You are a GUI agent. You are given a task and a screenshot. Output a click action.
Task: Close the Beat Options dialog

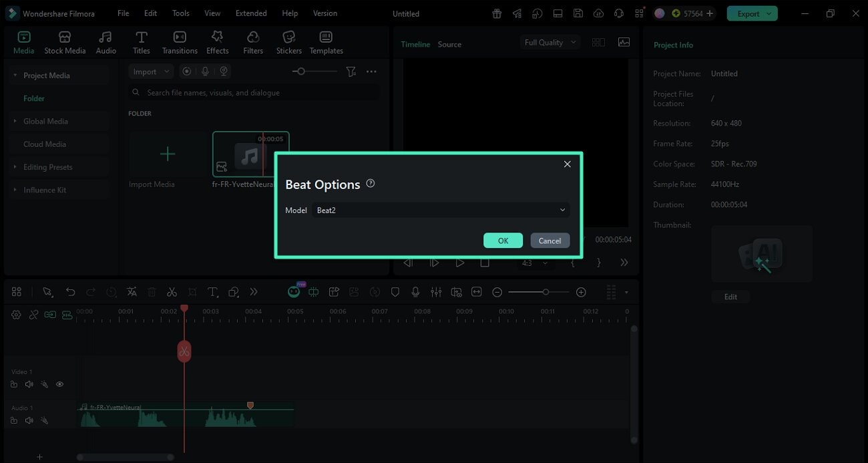point(567,164)
